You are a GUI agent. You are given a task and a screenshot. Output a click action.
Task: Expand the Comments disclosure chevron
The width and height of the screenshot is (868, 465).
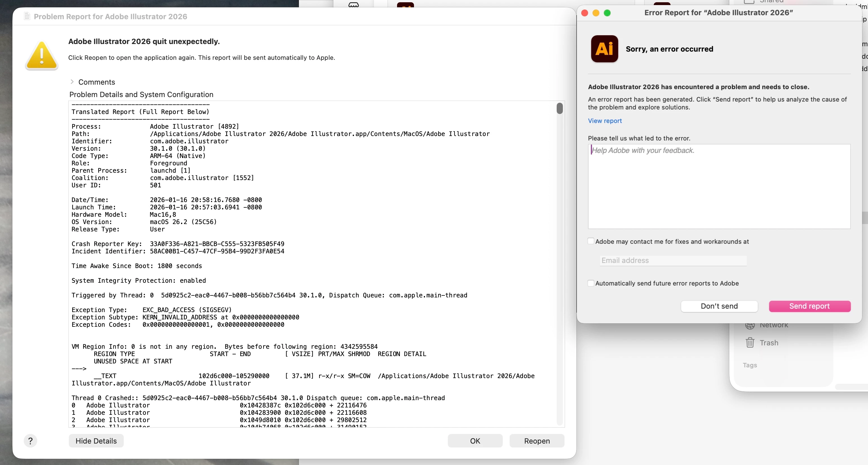(72, 82)
